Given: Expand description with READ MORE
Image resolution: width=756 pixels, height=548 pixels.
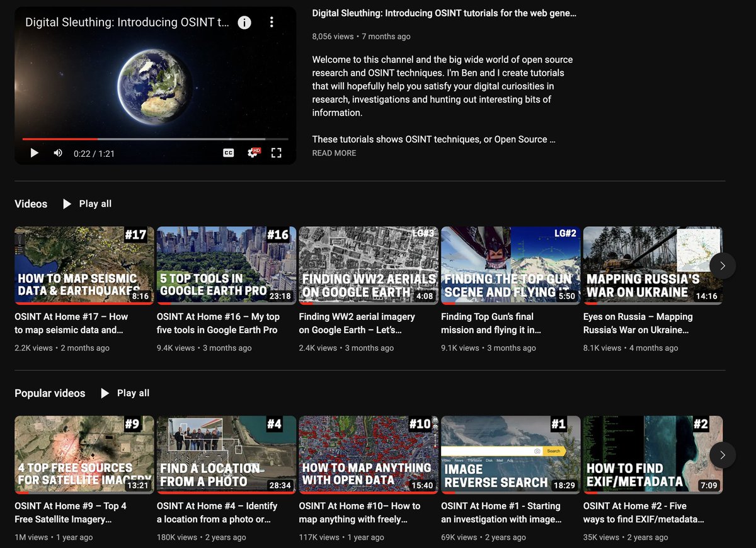Looking at the screenshot, I should (x=334, y=153).
